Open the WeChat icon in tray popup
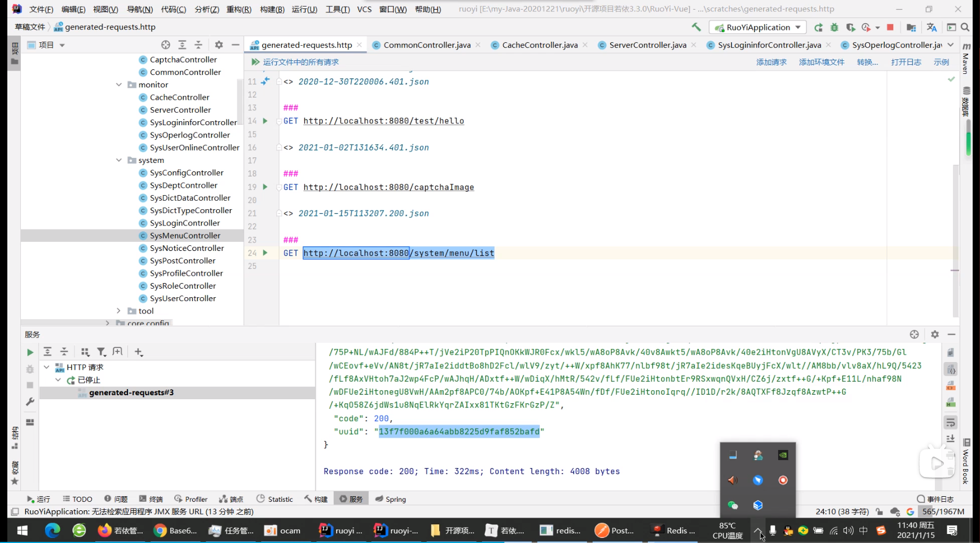 (732, 505)
